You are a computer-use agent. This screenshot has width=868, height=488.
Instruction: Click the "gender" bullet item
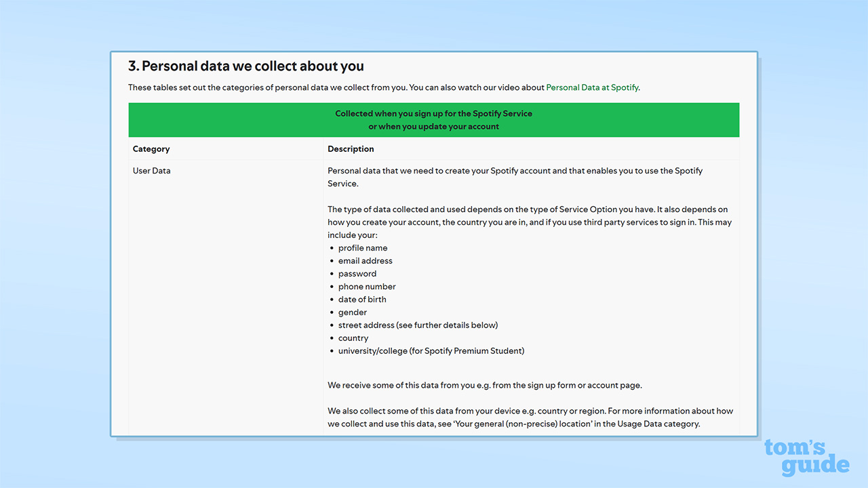353,312
